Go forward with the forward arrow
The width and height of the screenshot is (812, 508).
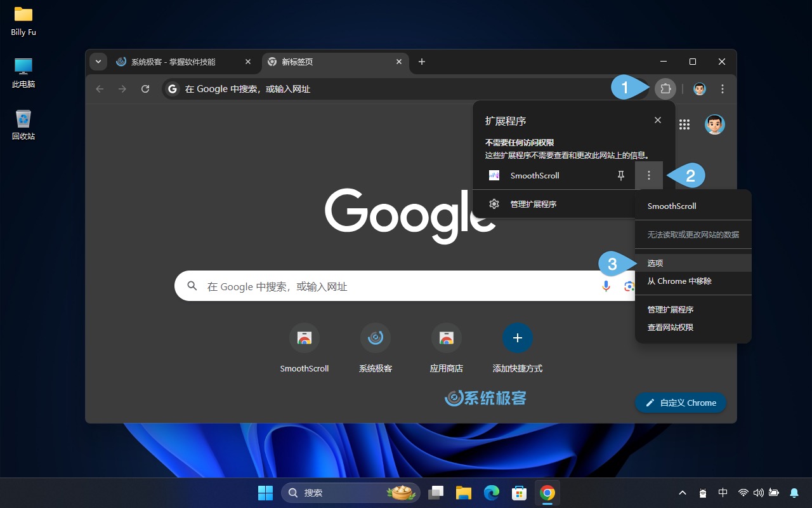coord(122,89)
